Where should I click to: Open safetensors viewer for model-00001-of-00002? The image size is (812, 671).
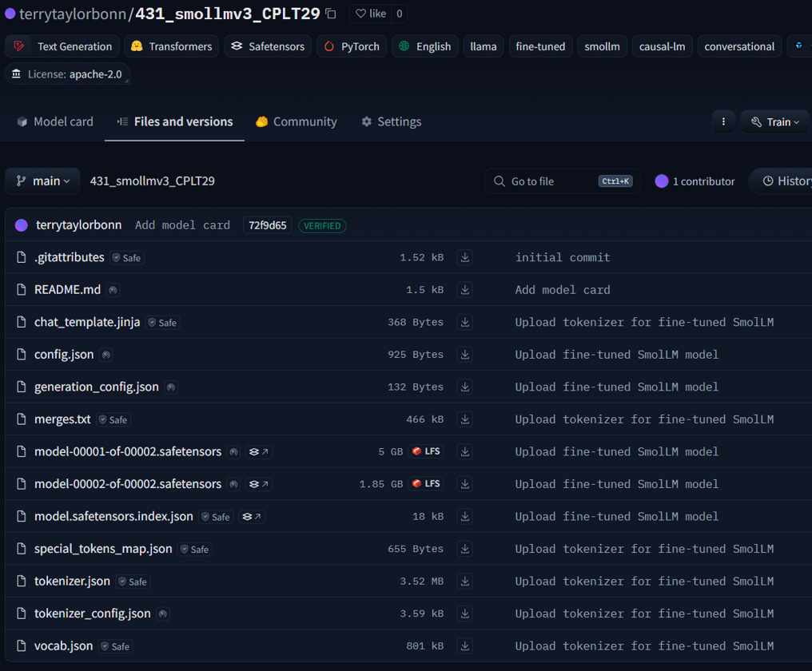tap(258, 452)
